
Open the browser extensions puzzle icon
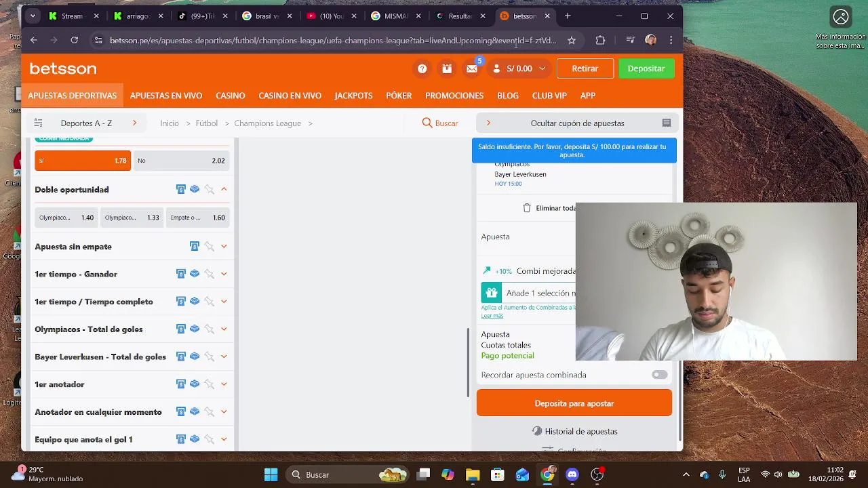(600, 41)
